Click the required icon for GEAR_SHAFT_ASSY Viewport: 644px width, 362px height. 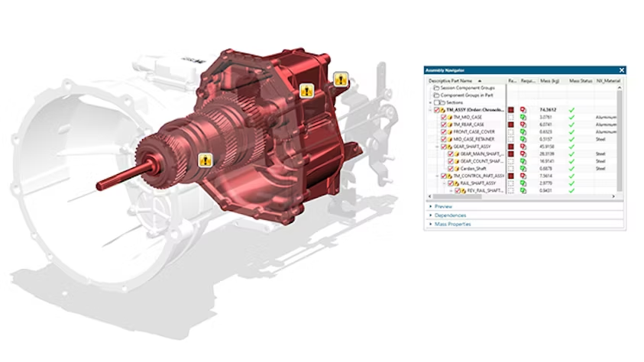tap(523, 146)
